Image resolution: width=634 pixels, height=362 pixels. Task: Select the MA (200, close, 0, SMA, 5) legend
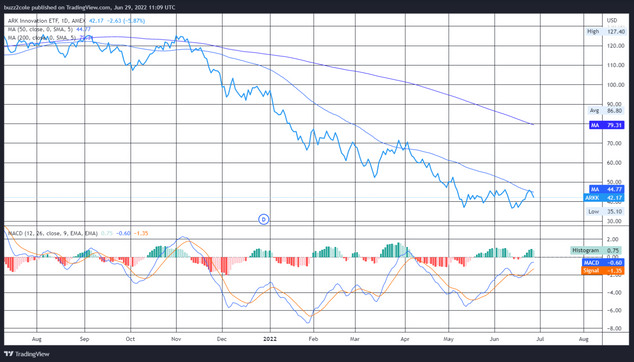pyautogui.click(x=42, y=38)
